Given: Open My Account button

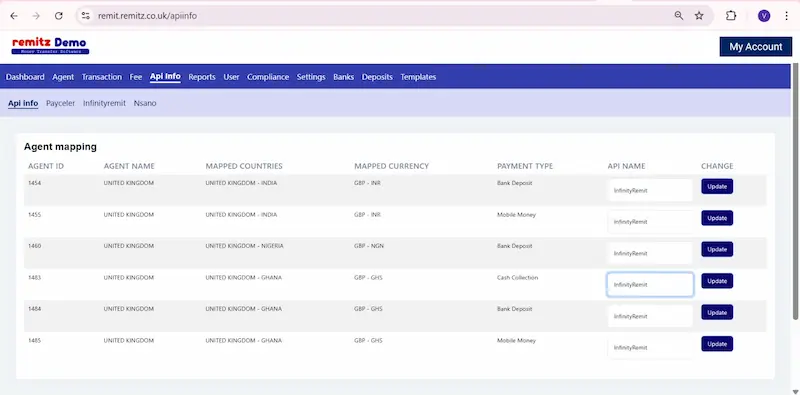Looking at the screenshot, I should (755, 46).
